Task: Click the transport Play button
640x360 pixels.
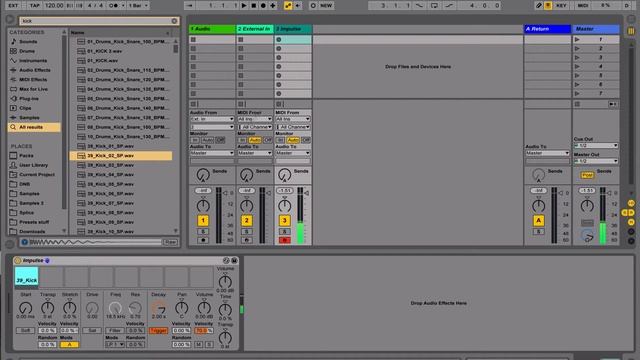Action: 244,6
